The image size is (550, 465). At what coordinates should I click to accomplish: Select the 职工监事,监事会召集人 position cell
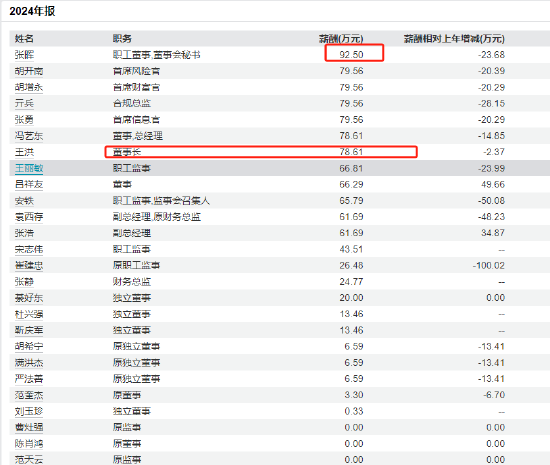(161, 201)
